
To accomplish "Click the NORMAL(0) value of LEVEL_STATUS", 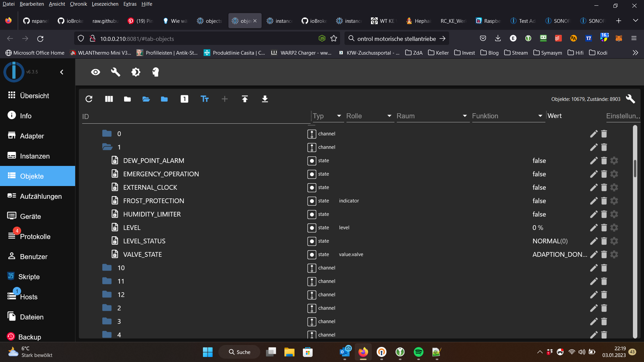I will 550,241.
